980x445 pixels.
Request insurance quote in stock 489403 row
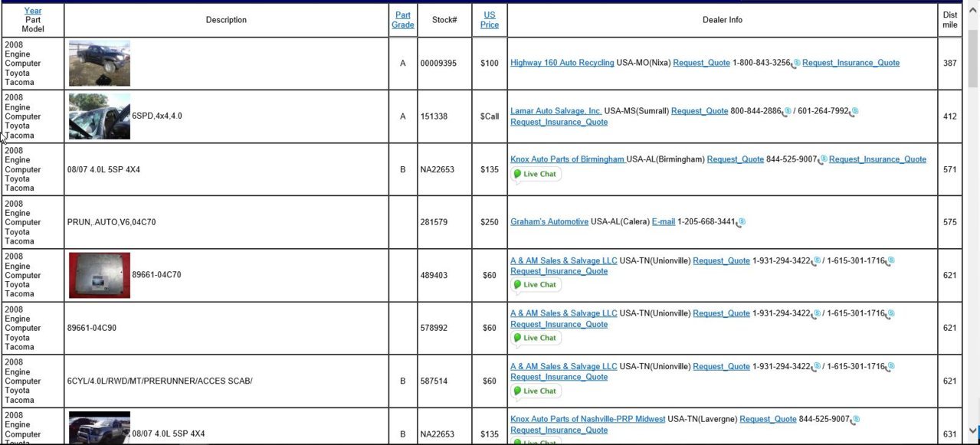coord(559,271)
